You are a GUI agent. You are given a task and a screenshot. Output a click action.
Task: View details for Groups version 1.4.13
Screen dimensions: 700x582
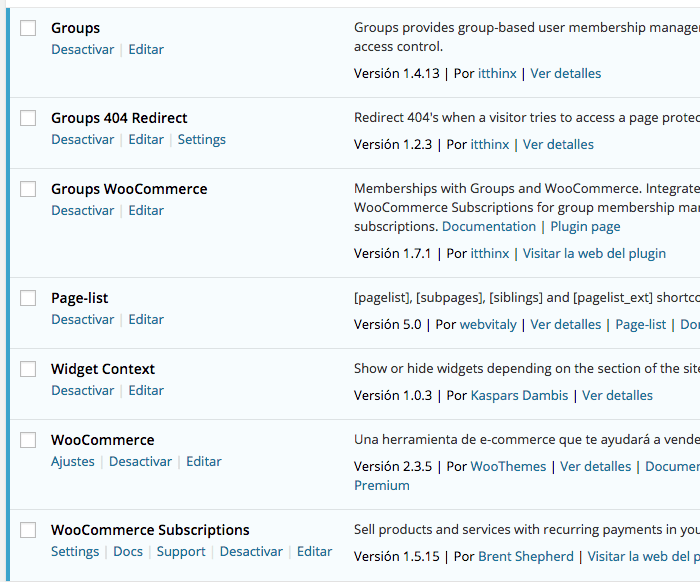click(x=566, y=74)
